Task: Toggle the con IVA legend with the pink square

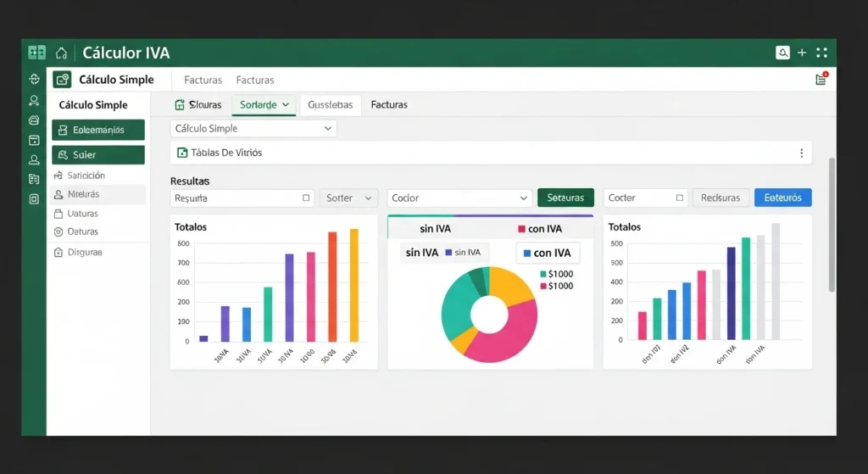Action: pos(540,229)
